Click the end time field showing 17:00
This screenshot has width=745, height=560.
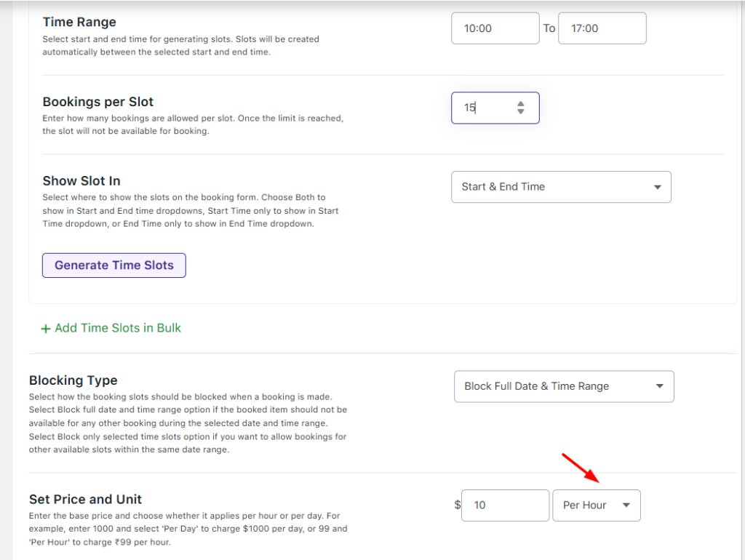point(602,28)
